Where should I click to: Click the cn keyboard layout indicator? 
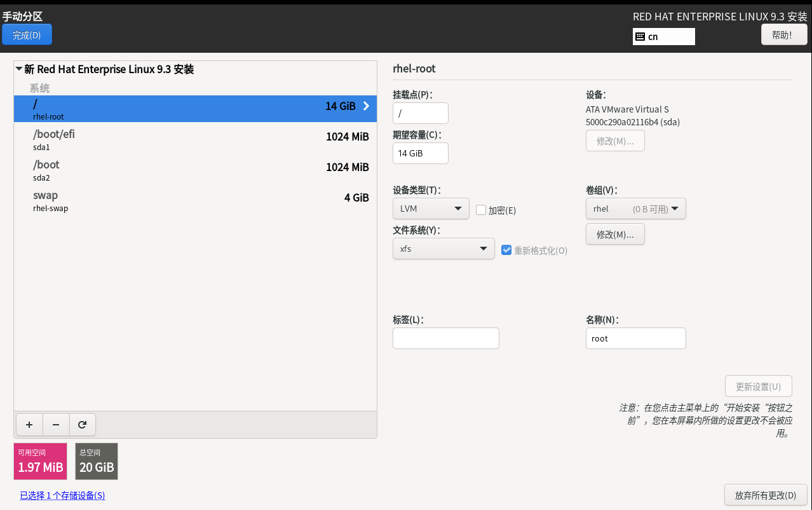[x=664, y=36]
